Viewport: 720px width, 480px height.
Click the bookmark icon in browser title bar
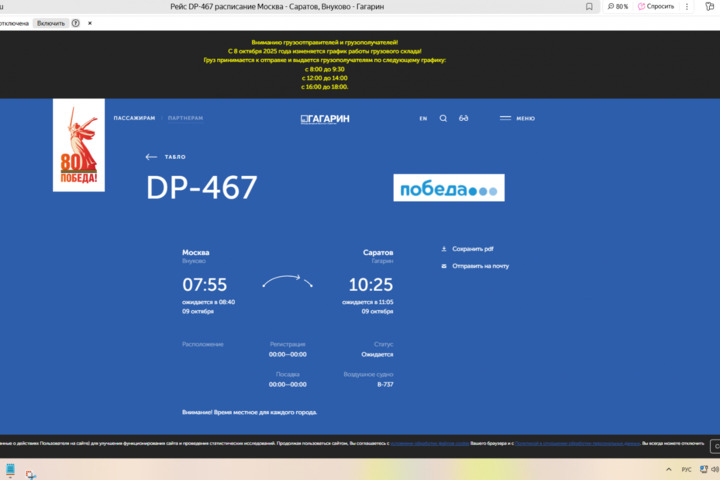click(589, 6)
